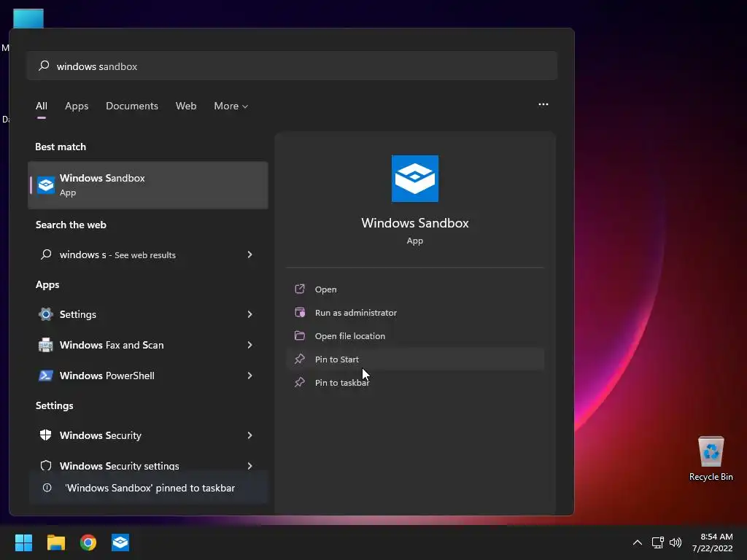Click the Windows PowerShell icon

[46, 376]
